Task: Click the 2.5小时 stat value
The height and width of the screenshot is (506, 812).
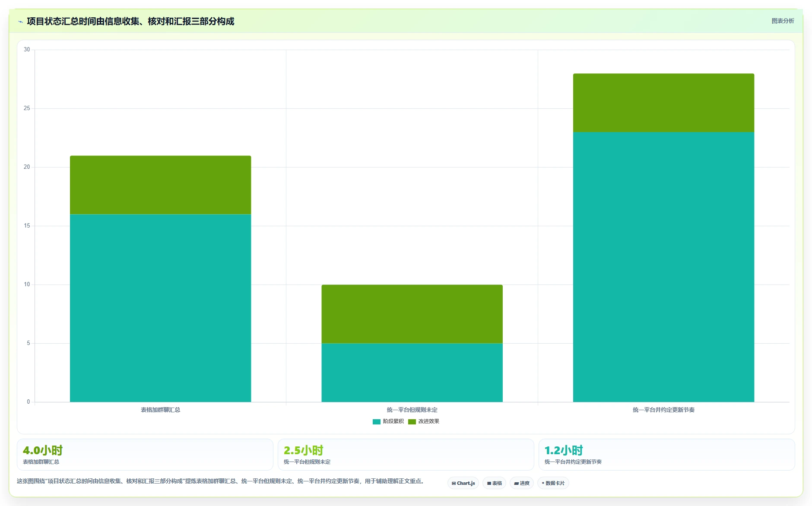Action: (x=304, y=450)
